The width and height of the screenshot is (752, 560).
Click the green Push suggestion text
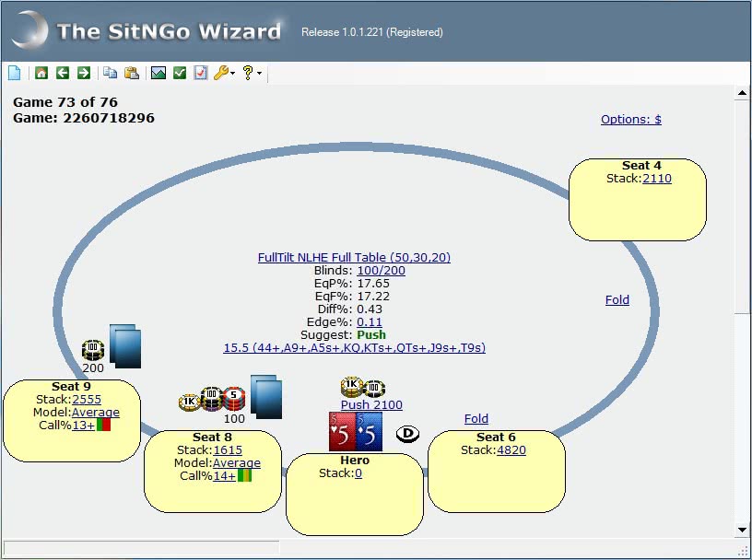[x=371, y=334]
